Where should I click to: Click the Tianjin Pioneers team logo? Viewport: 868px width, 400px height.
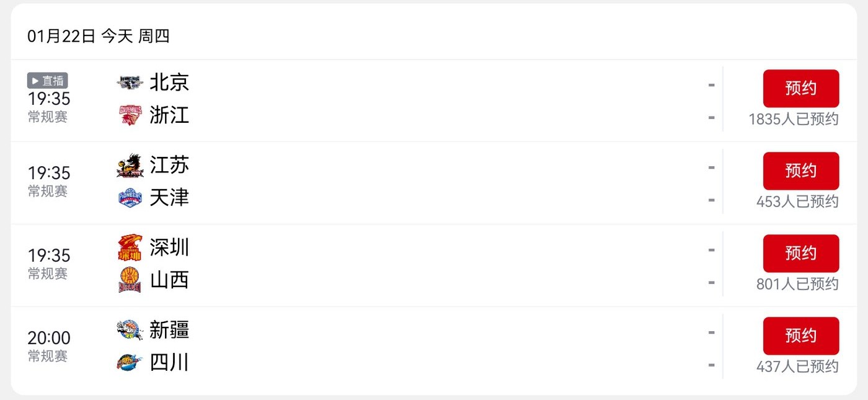pos(130,198)
